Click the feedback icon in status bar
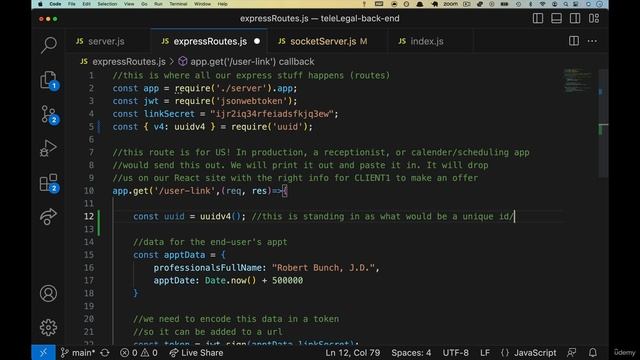The height and width of the screenshot is (360, 640). coord(572,353)
